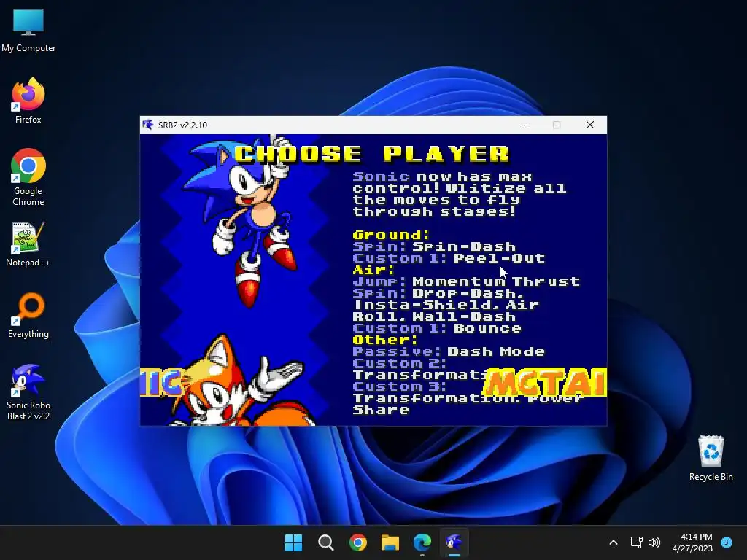Close the SRB2 v2.2.10 window
Image resolution: width=747 pixels, height=560 pixels.
[x=589, y=125]
